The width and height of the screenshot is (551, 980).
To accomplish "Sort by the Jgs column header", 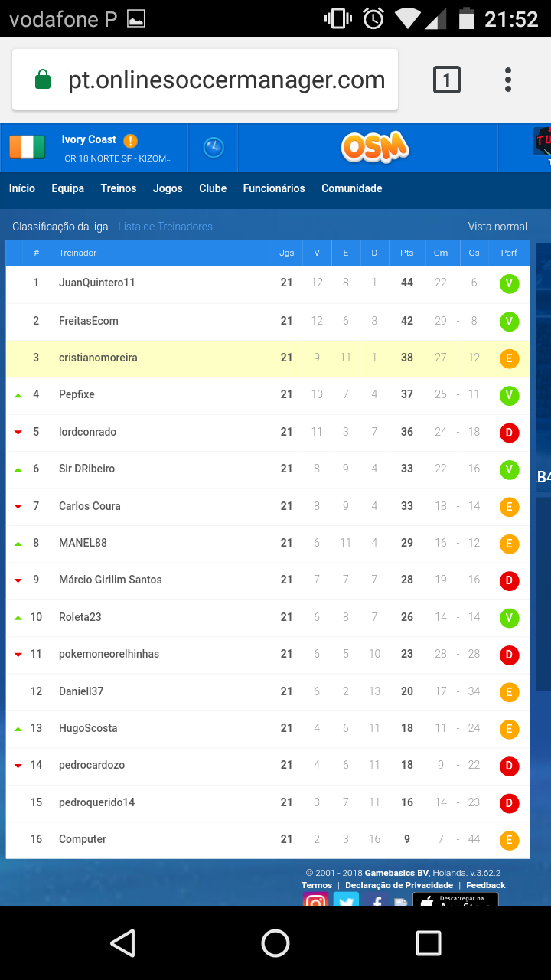I will pyautogui.click(x=286, y=253).
